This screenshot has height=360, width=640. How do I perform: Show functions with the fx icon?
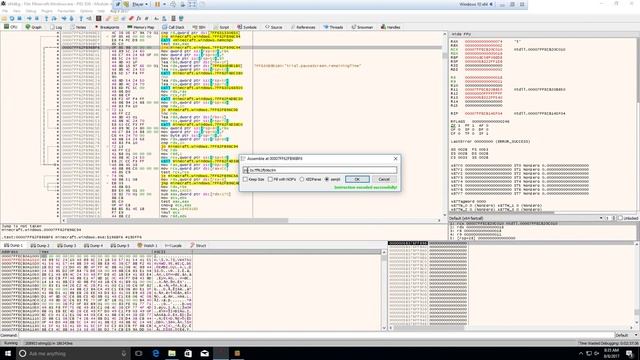(139, 18)
